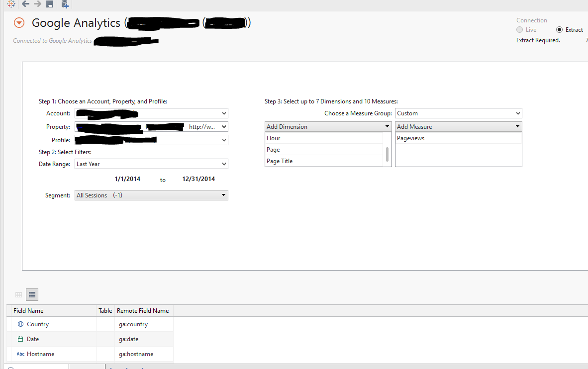The width and height of the screenshot is (588, 369).
Task: Click the Remote Field Name column header
Action: coord(144,311)
